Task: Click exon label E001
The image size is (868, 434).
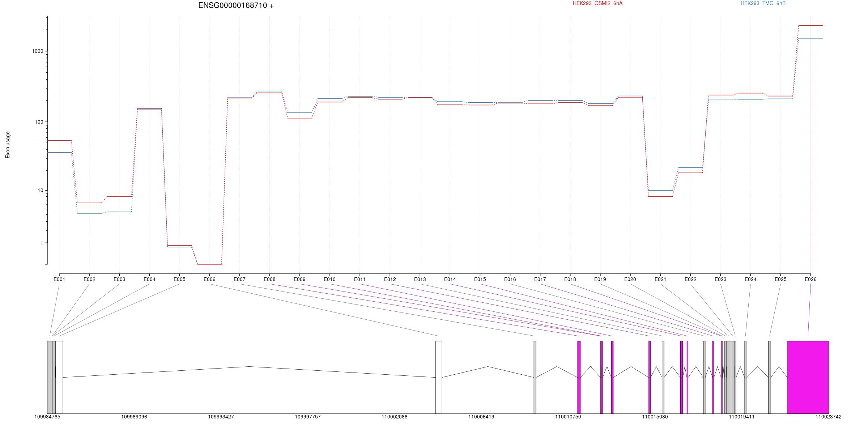Action: [x=59, y=279]
